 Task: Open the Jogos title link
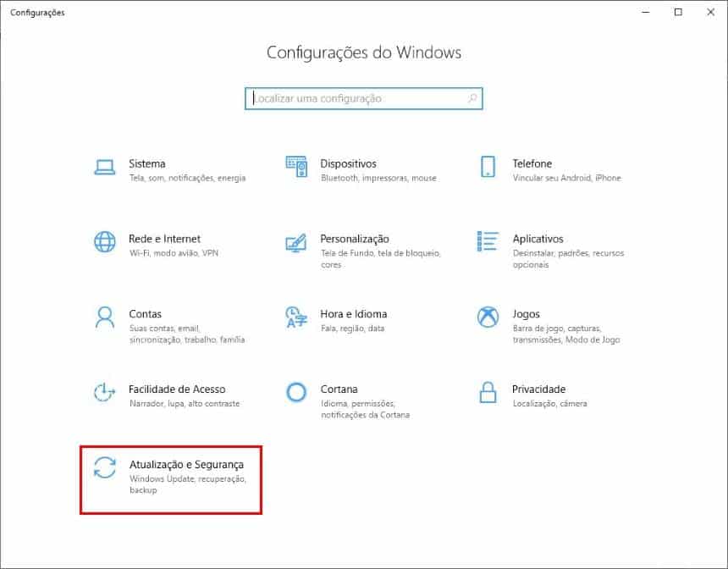pos(526,314)
